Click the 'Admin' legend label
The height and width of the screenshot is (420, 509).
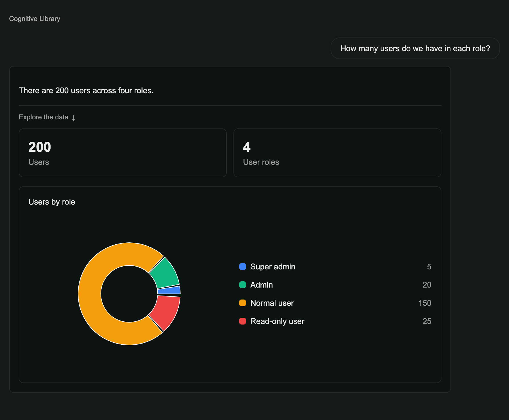261,285
